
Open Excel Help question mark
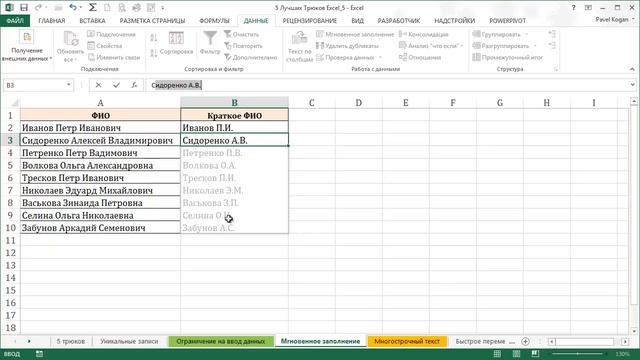pyautogui.click(x=573, y=7)
